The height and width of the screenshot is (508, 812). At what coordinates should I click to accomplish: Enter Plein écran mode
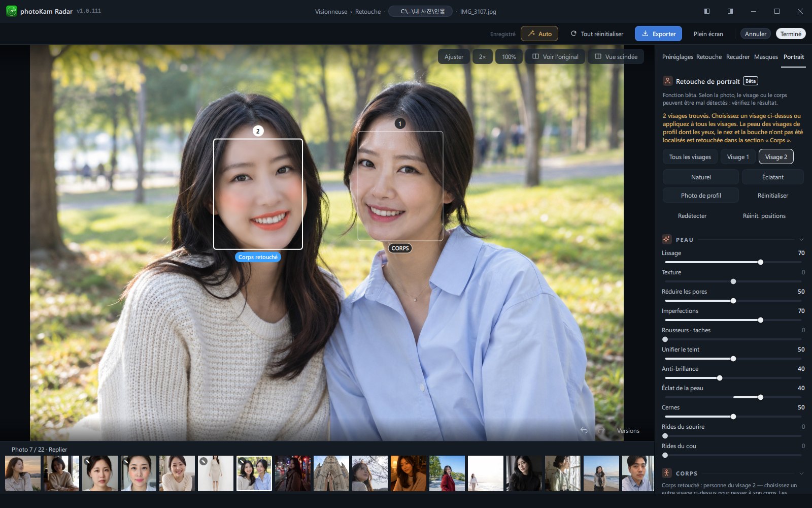coord(708,34)
